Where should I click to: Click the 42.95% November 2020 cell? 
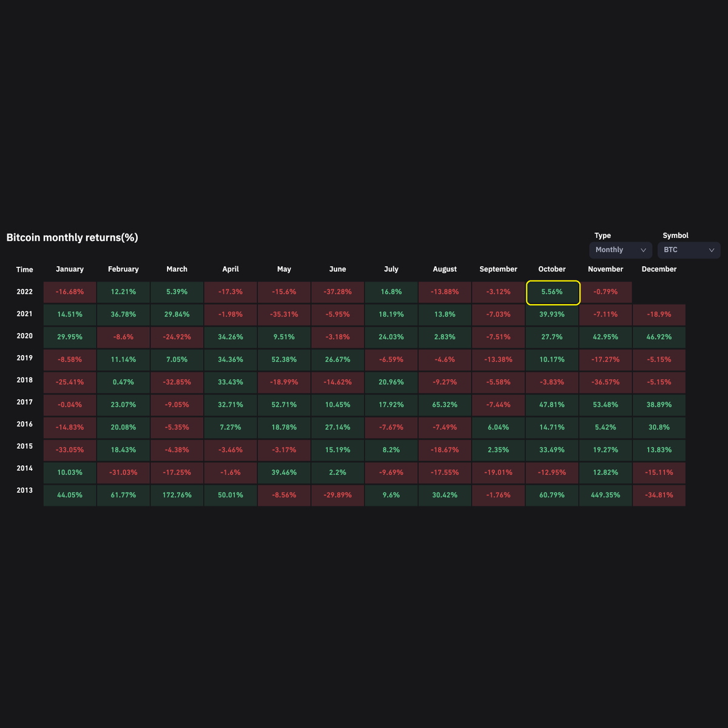[605, 337]
